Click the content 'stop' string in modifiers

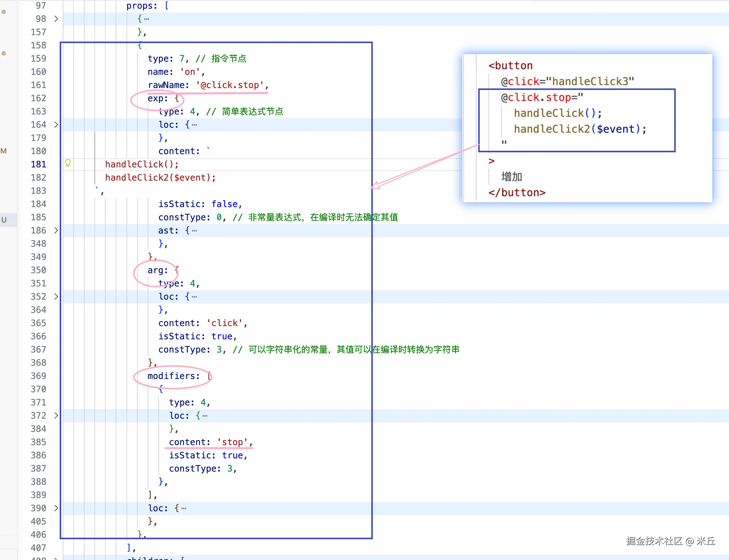[x=232, y=442]
